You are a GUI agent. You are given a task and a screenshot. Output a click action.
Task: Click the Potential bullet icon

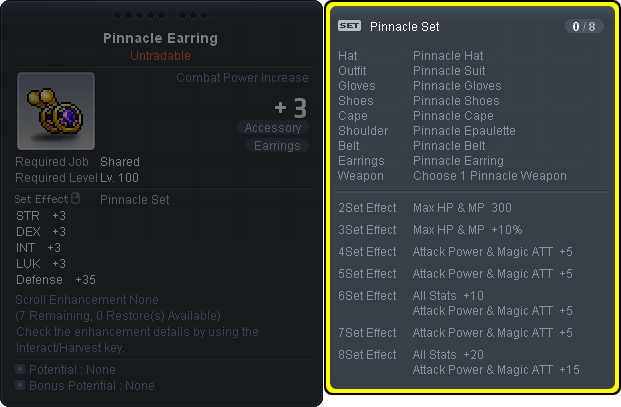20,369
